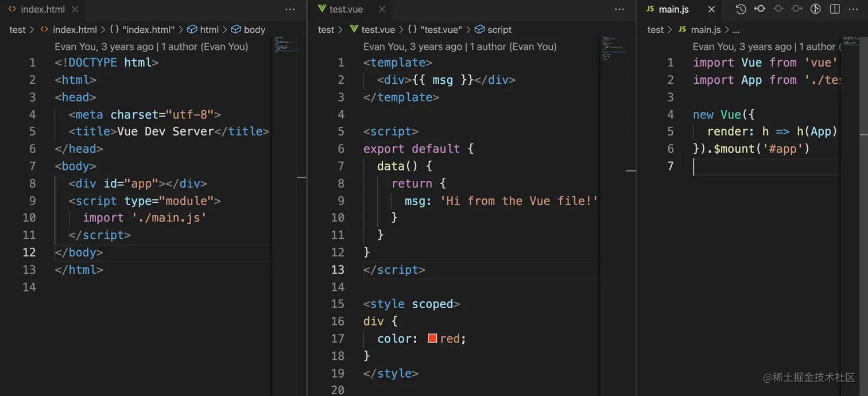This screenshot has height=396, width=868.
Task: Select line number 13 in test.vue
Action: tap(338, 270)
